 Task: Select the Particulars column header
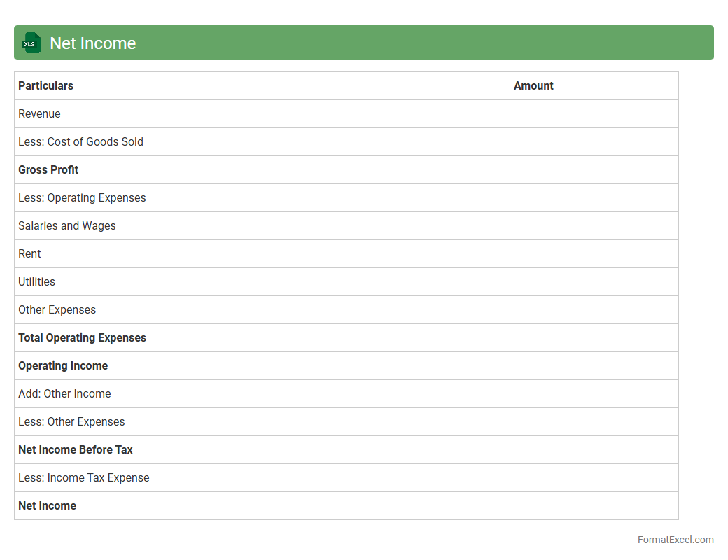(45, 85)
